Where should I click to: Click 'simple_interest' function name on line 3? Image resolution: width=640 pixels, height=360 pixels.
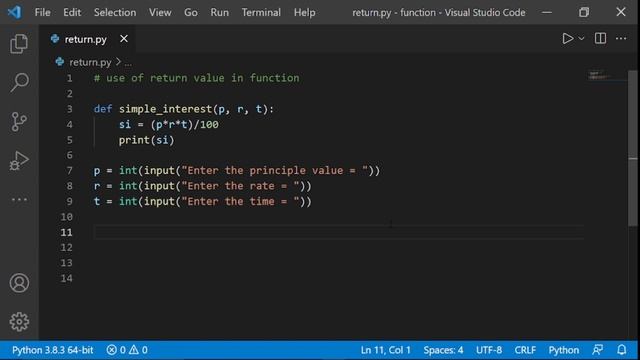(165, 109)
